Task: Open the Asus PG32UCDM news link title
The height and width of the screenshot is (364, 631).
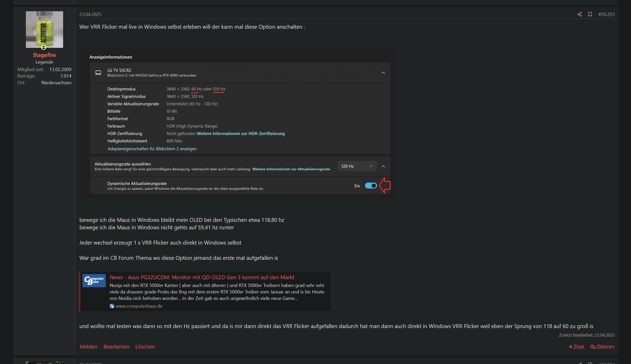Action: 202,277
